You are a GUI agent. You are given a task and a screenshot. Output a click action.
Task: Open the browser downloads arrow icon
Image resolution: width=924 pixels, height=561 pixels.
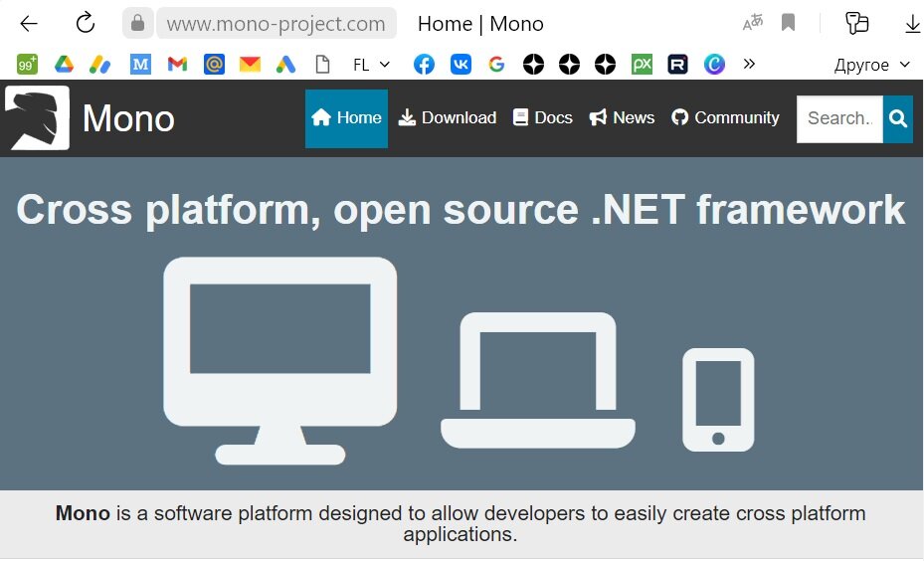click(x=912, y=24)
